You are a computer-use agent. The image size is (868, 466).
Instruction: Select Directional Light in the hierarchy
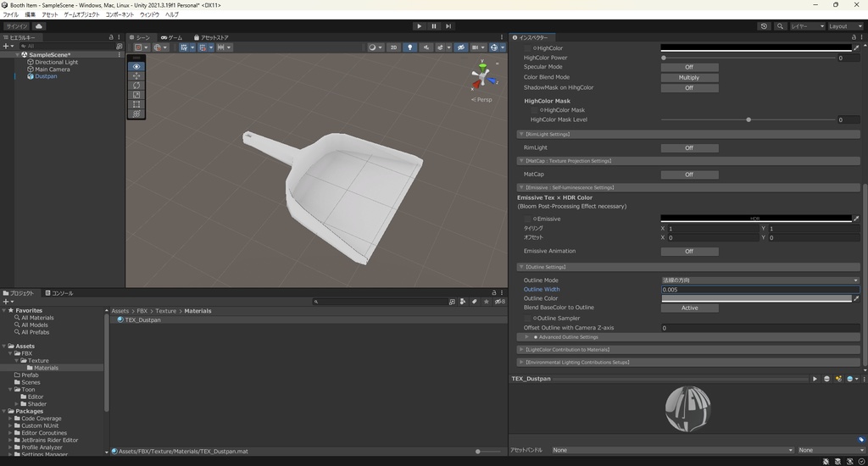(x=56, y=62)
